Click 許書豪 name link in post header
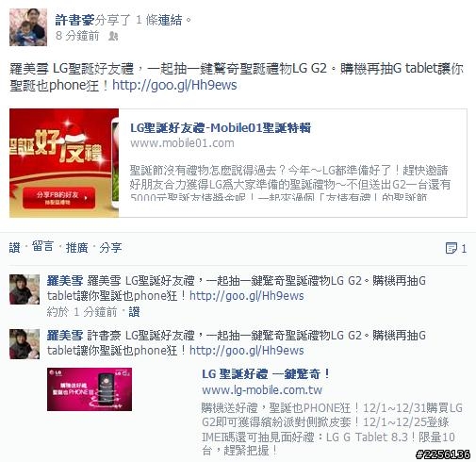This screenshot has width=476, height=462. coord(74,20)
